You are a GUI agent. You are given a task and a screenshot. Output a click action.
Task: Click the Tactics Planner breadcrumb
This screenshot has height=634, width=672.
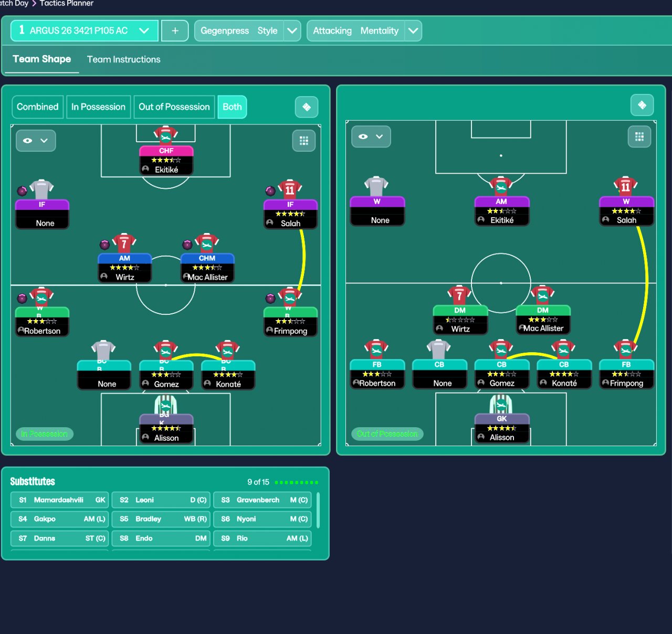click(x=66, y=4)
